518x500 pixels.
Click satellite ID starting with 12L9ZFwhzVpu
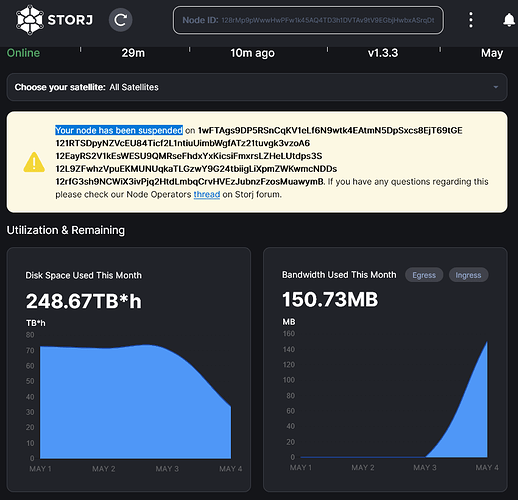(x=196, y=169)
